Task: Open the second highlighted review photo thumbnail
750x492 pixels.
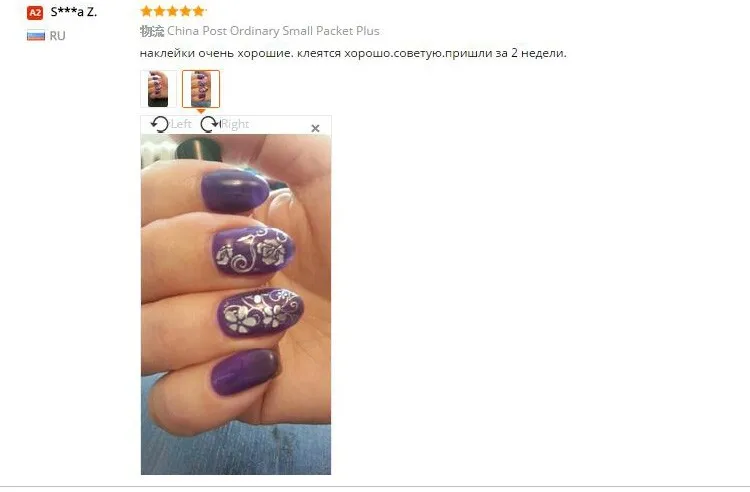Action: 201,89
